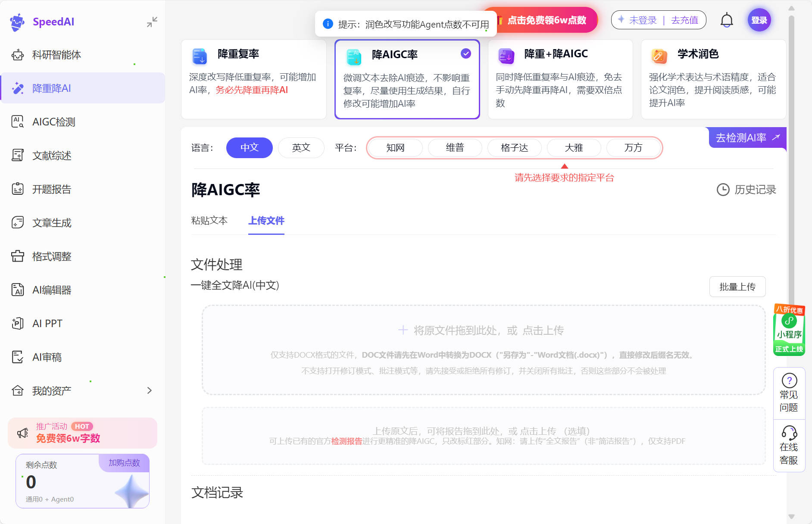The width and height of the screenshot is (812, 524).
Task: Click the 我的资产 house icon
Action: [18, 391]
